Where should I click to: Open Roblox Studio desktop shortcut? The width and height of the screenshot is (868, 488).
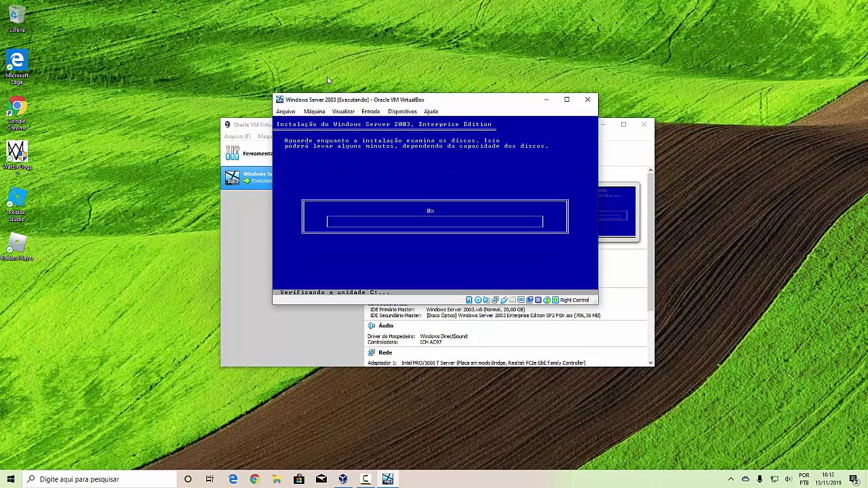(x=17, y=205)
